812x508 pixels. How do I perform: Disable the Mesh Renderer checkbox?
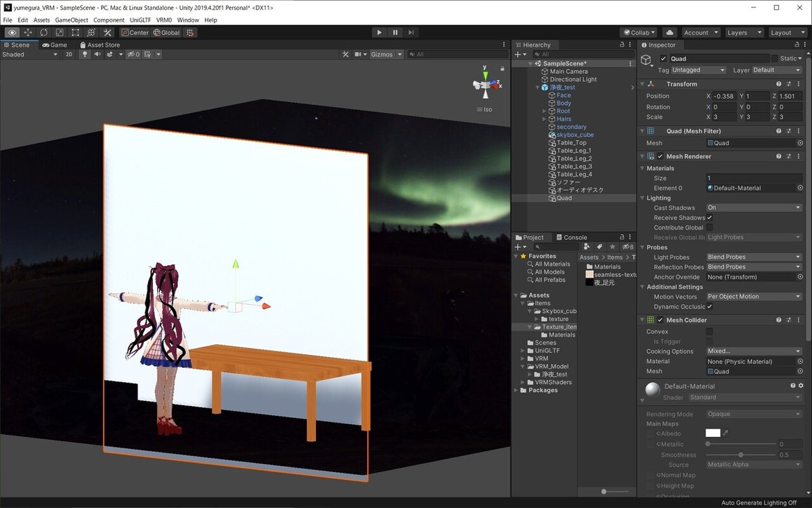(x=660, y=156)
